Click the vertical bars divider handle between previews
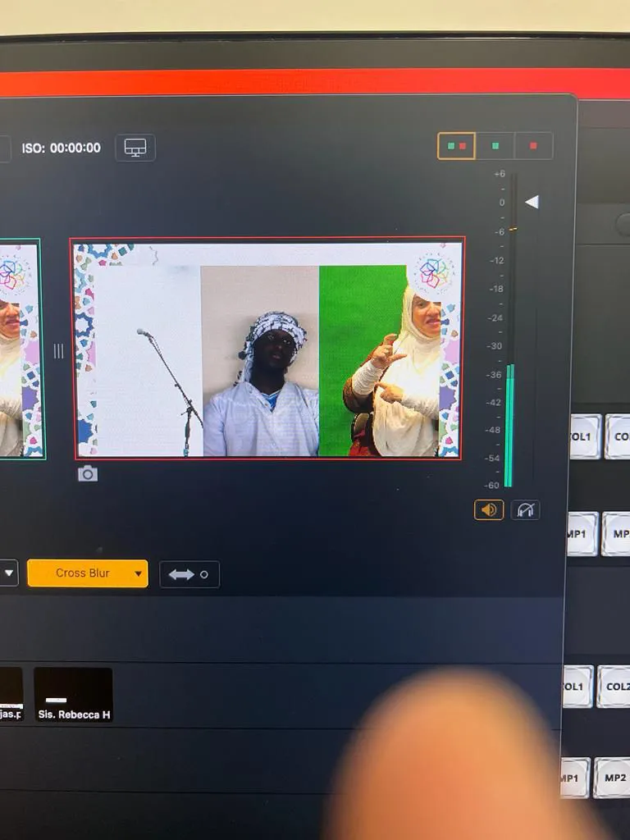Viewport: 630px width, 840px height. tap(58, 351)
